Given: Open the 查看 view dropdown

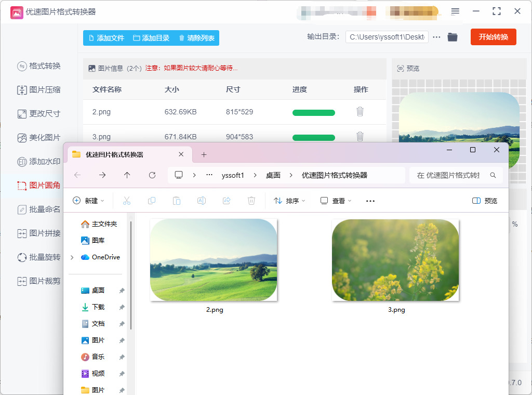Looking at the screenshot, I should pos(336,201).
